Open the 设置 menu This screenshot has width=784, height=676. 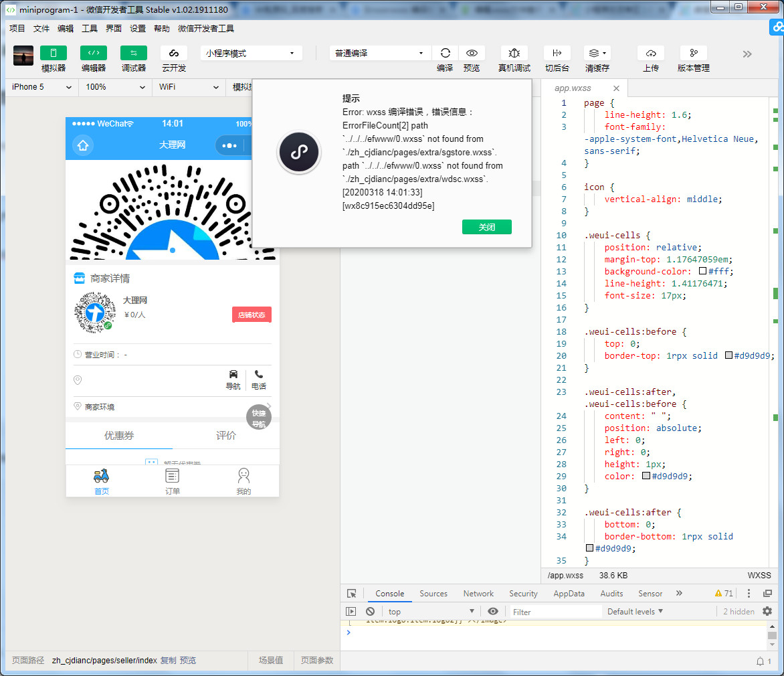tap(138, 29)
